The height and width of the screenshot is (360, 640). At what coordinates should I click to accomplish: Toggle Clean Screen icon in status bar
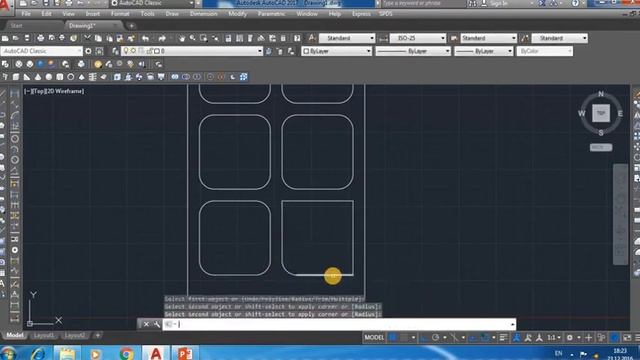click(627, 338)
